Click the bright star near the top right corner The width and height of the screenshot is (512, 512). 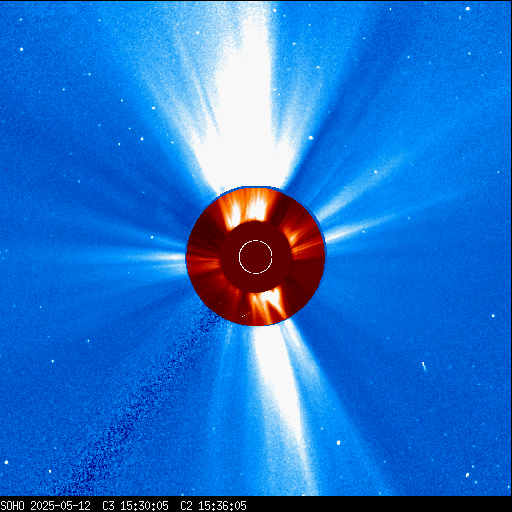[468, 9]
